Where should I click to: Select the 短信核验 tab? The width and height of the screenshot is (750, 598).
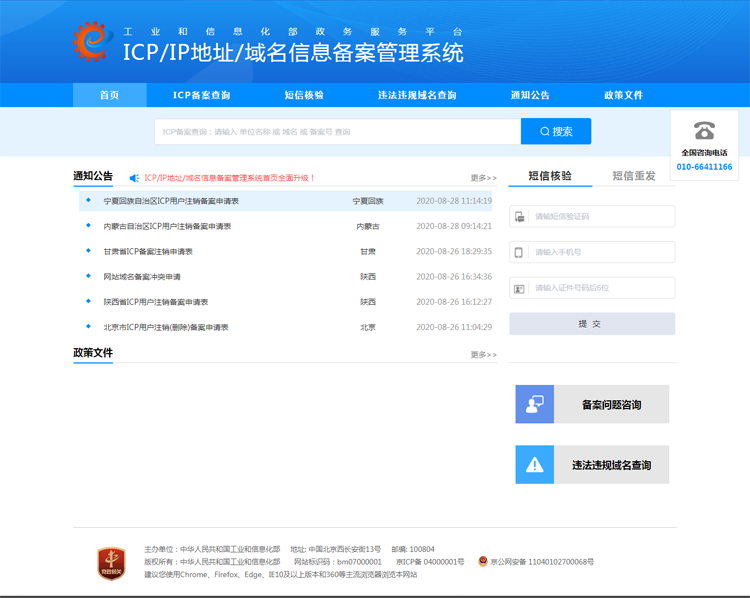click(550, 176)
